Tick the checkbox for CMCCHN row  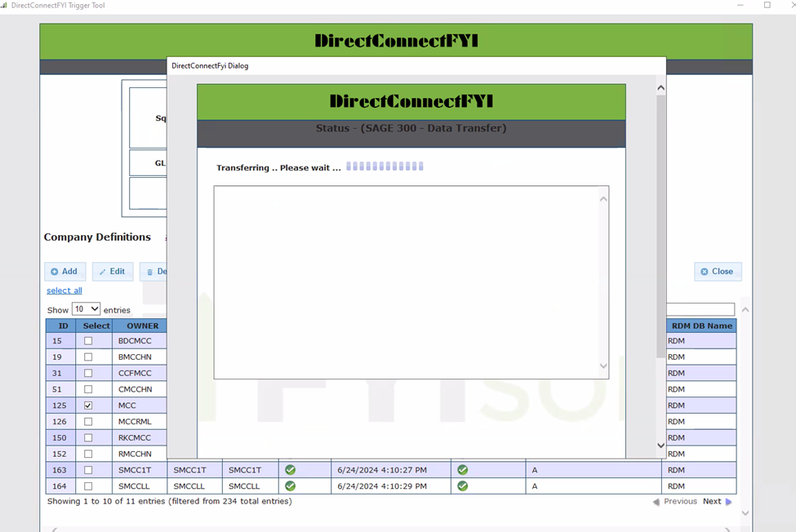[88, 389]
